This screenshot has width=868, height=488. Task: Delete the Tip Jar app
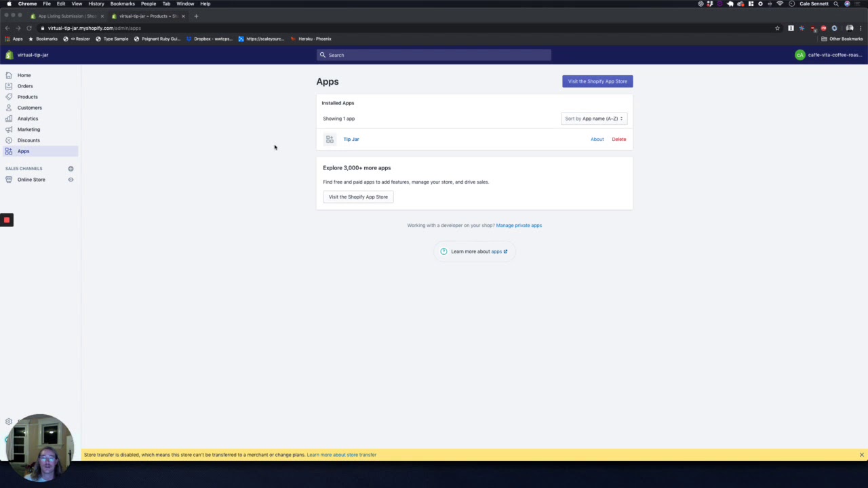click(619, 139)
